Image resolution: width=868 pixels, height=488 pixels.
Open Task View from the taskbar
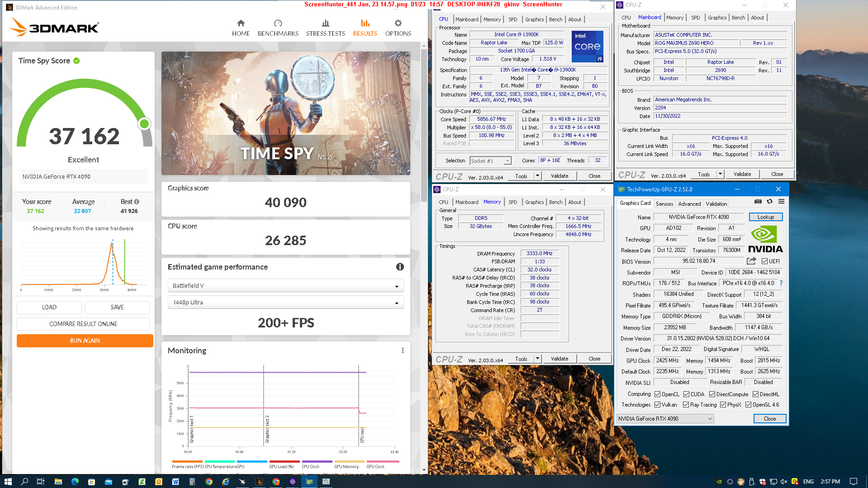point(40,482)
